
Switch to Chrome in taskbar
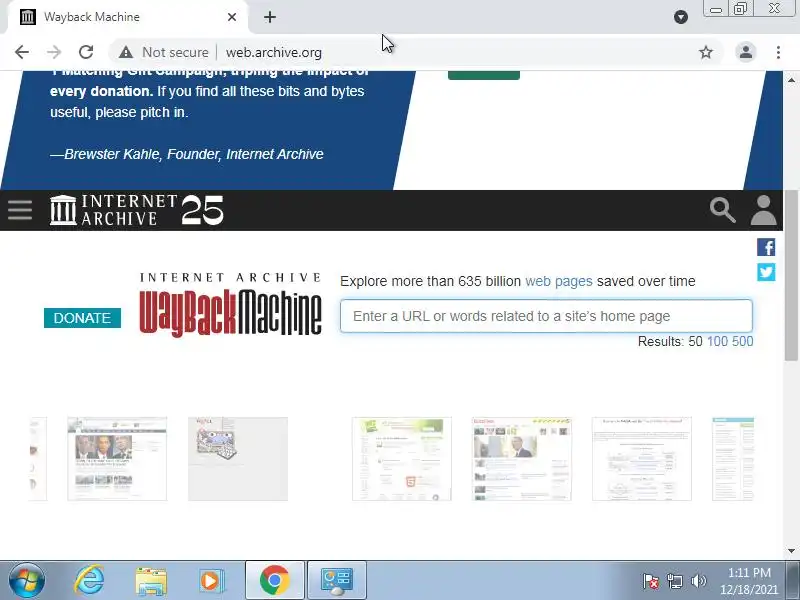274,580
